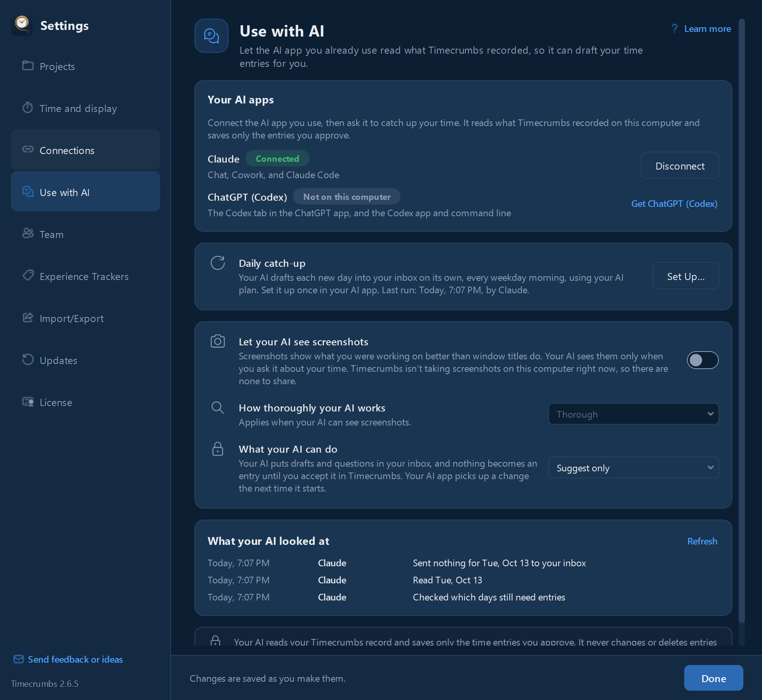Go to the Team settings section
The width and height of the screenshot is (762, 700).
click(86, 234)
